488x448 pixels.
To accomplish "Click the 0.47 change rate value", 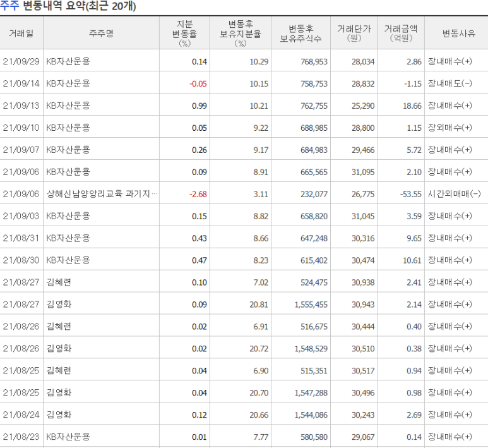I will pos(199,260).
